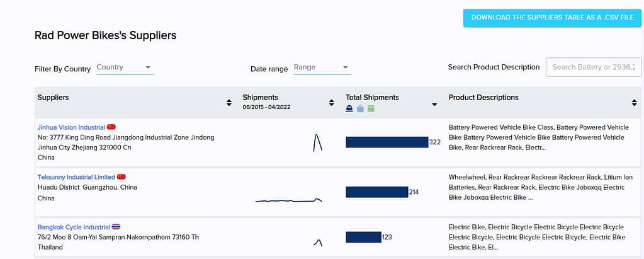Screen dimensions: 644x259
Task: Click 'Huadu District Guangzhou. China' address text
Action: [x=88, y=187]
